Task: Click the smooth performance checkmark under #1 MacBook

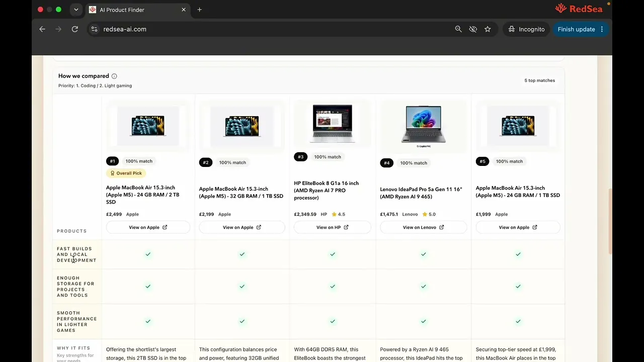Action: [148, 321]
